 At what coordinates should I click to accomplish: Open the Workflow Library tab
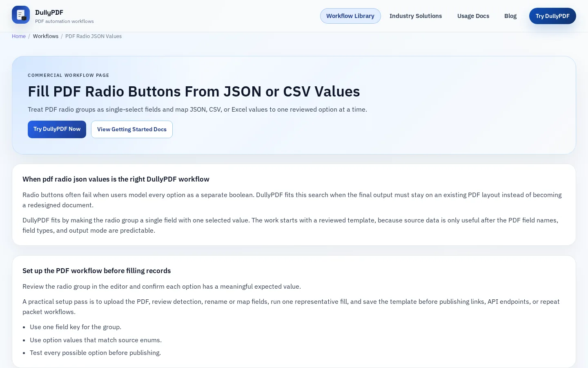point(350,16)
